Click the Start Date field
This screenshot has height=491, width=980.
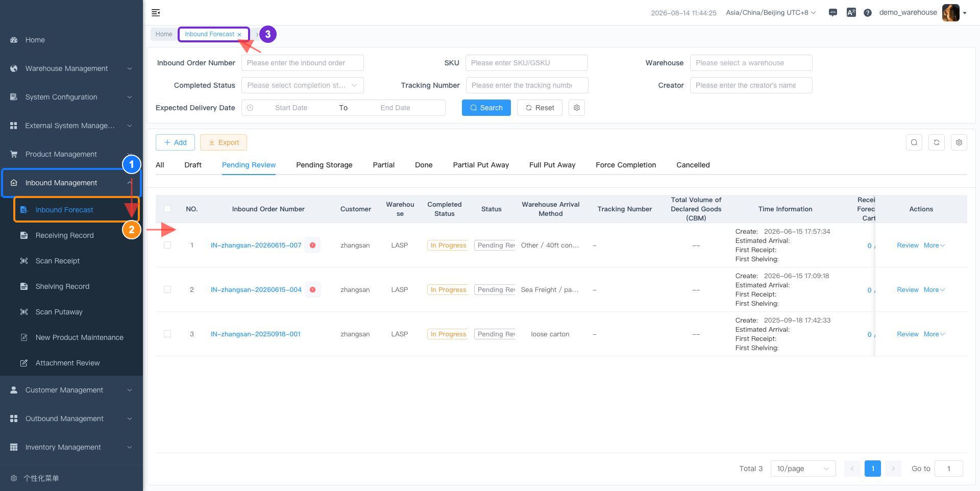click(x=291, y=108)
